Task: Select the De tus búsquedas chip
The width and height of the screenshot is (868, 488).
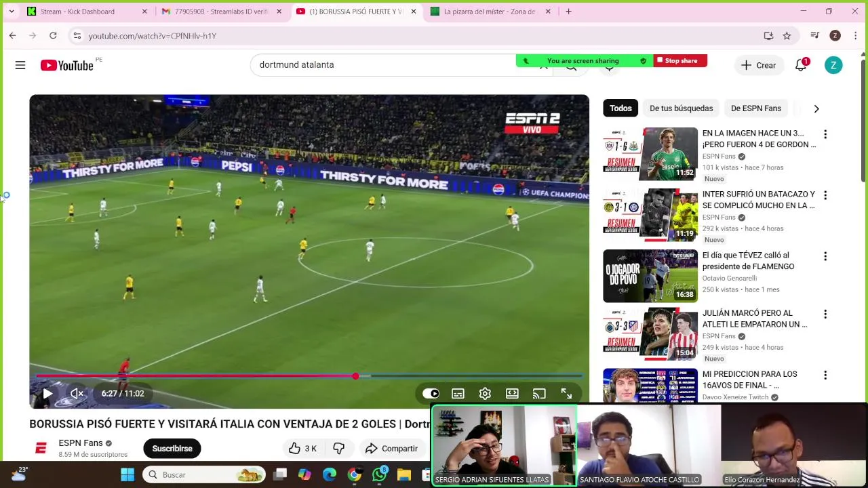Action: coord(681,108)
